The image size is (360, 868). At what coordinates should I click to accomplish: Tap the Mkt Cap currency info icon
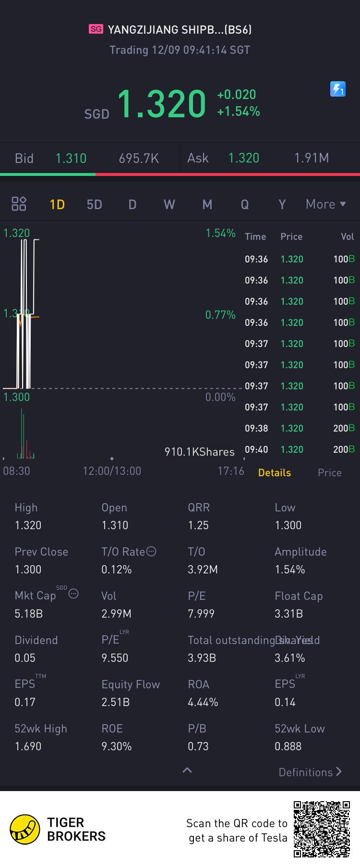click(73, 594)
